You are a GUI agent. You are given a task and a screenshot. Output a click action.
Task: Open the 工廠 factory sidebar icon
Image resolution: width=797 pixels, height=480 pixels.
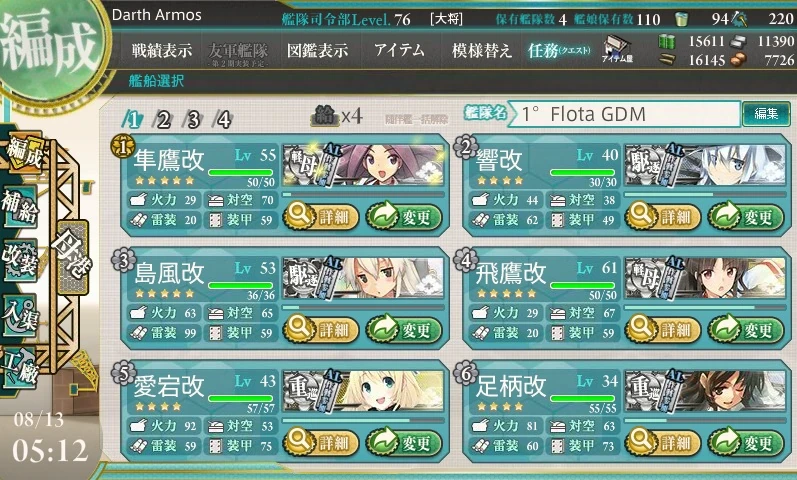coord(20,367)
